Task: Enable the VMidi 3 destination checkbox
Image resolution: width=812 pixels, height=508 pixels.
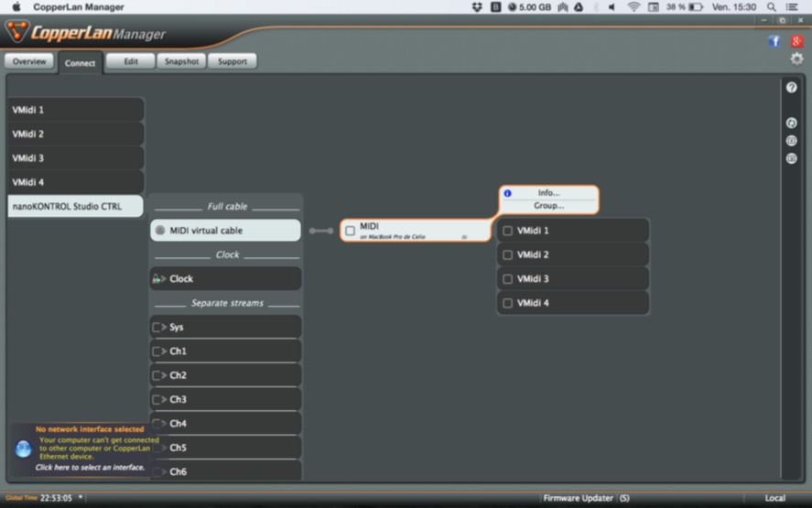Action: tap(508, 279)
